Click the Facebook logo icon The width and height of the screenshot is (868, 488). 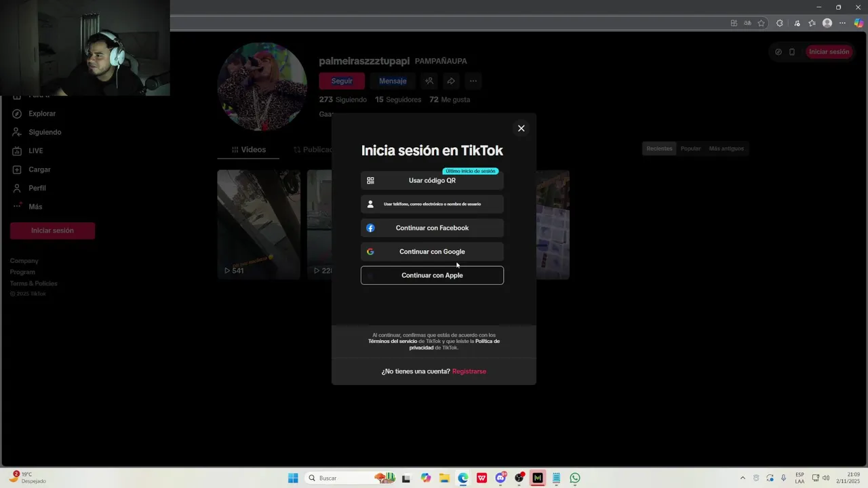(370, 228)
